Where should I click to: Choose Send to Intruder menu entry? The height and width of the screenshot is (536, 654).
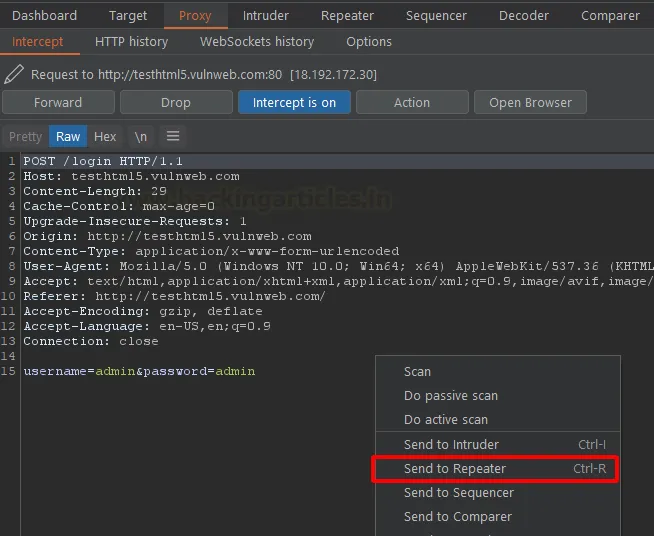point(451,445)
